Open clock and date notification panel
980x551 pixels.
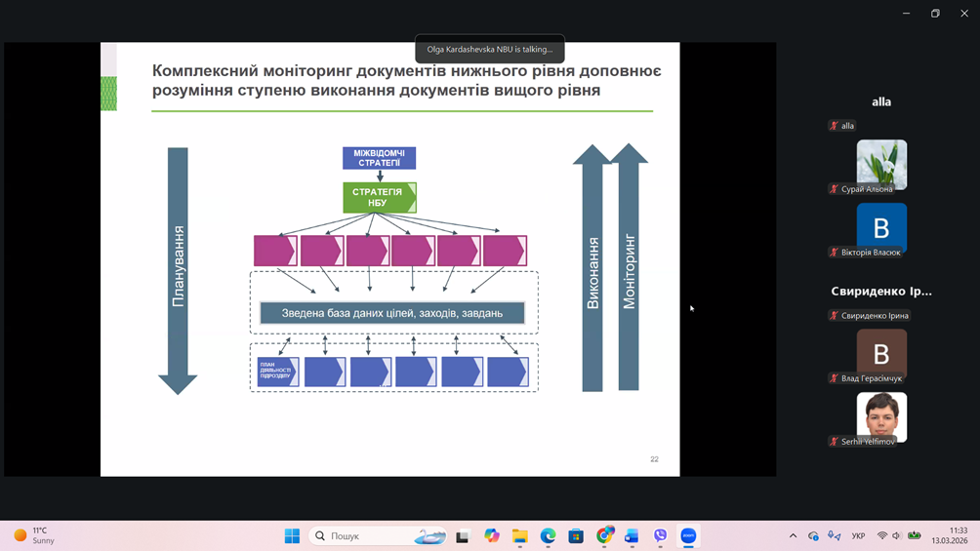949,535
